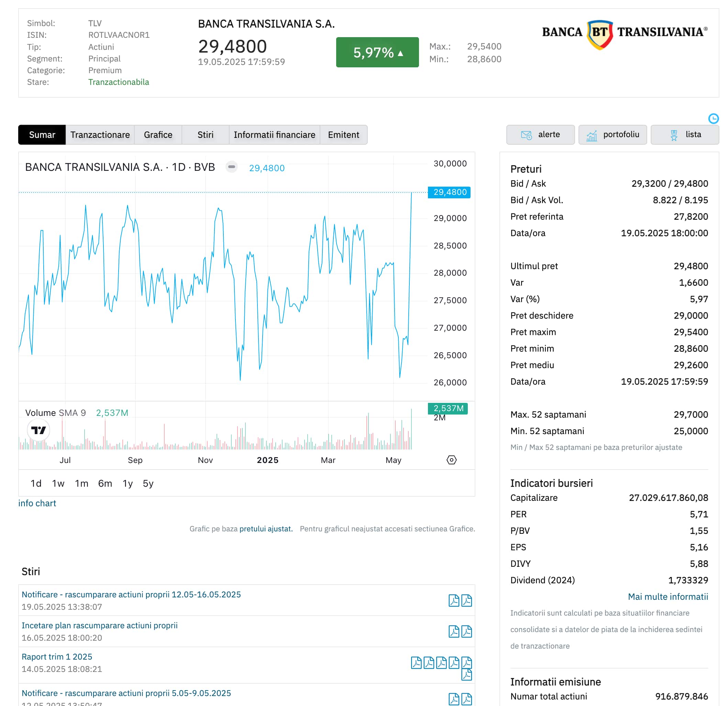
Task: Click the lista button
Action: pos(685,134)
